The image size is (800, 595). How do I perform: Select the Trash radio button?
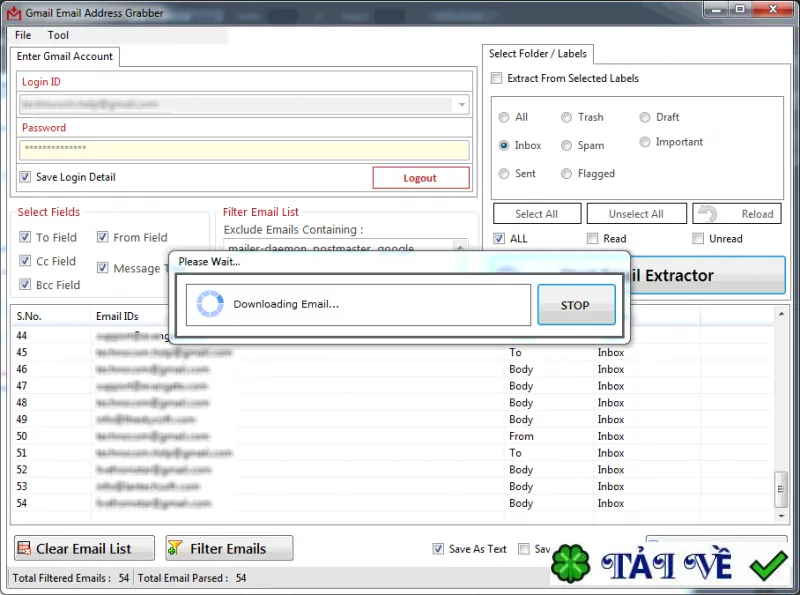pyautogui.click(x=566, y=117)
